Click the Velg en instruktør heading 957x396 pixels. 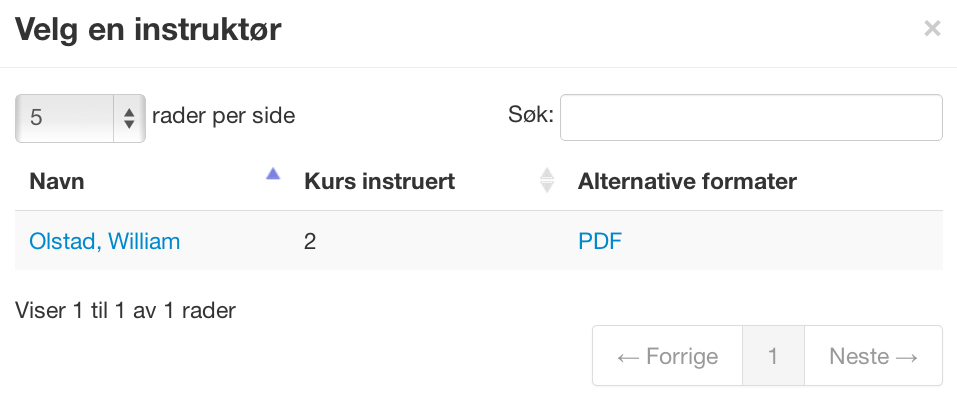click(x=148, y=29)
